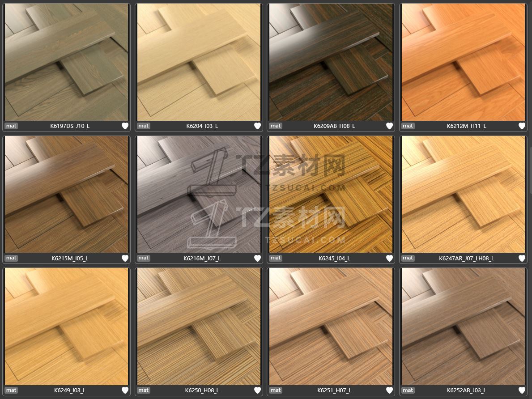Select the K6247AR_J07_LH08_L wood thumbnail
This screenshot has width=532, height=399.
click(463, 195)
